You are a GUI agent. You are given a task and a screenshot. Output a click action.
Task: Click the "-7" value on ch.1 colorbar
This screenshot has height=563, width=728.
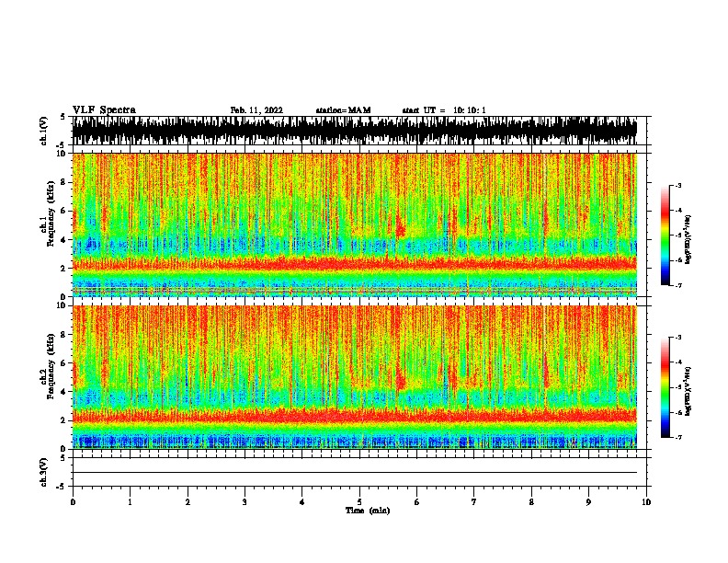[678, 285]
